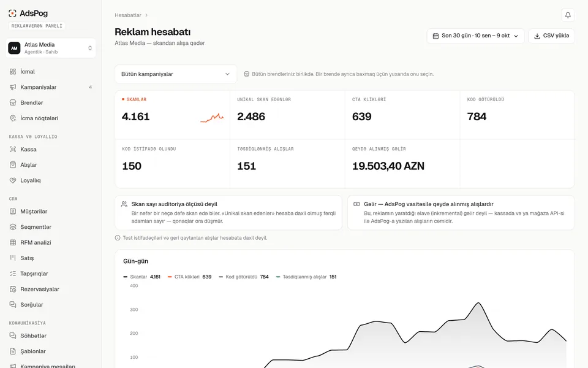
Task: Click the pin icon beside İcma nöqtələri
Action: pyautogui.click(x=13, y=118)
